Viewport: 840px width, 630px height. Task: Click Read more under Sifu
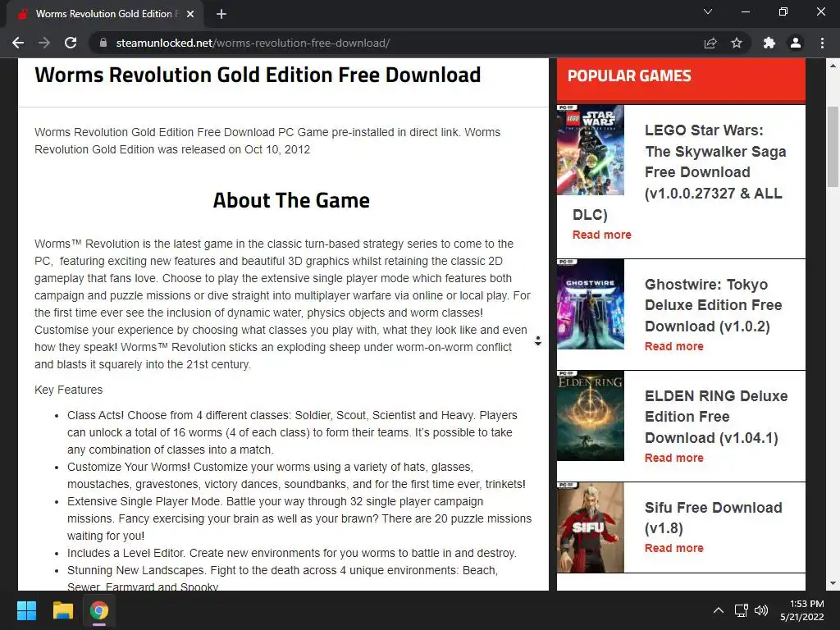click(x=674, y=547)
